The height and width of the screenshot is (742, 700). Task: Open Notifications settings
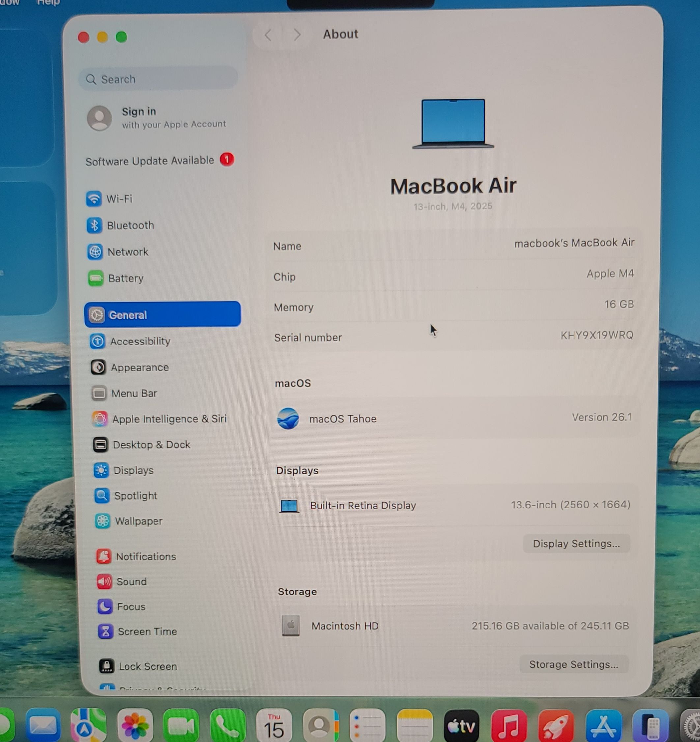[145, 557]
